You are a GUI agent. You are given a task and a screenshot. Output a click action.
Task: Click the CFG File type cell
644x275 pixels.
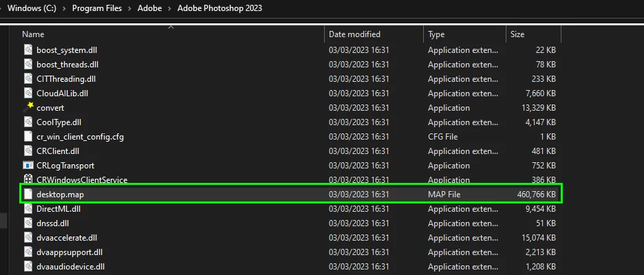(443, 137)
